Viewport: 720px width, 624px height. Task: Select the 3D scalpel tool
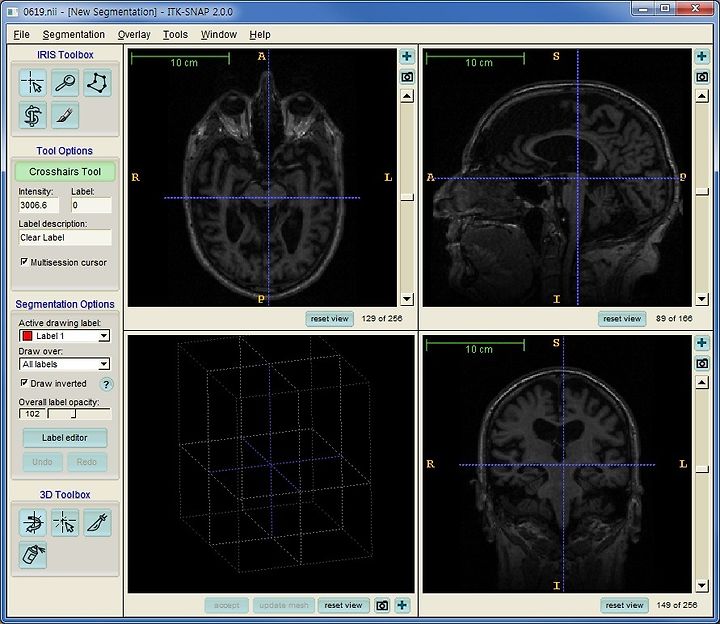[x=97, y=523]
